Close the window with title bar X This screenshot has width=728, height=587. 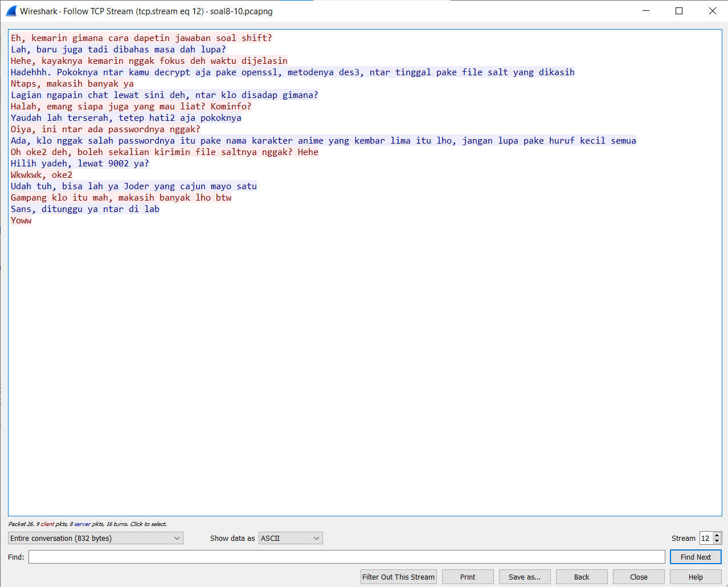point(712,11)
